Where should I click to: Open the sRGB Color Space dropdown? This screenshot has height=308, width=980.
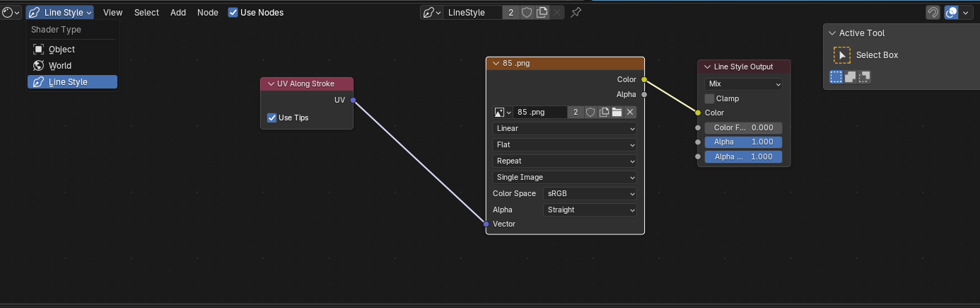(x=590, y=193)
